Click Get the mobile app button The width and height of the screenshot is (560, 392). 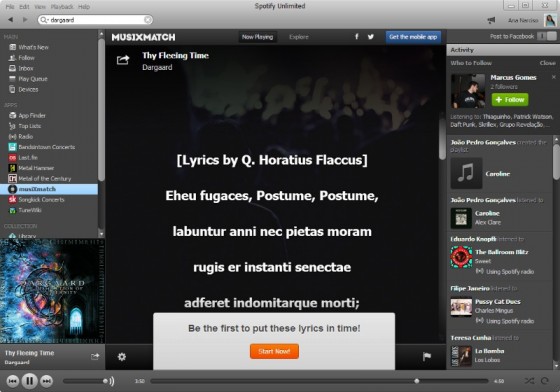pos(413,37)
